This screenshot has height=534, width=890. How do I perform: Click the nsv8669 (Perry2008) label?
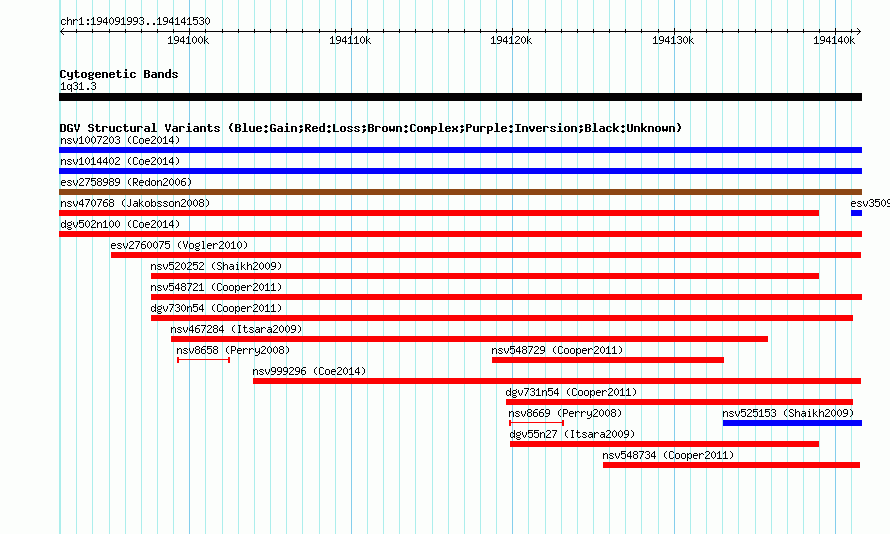(x=565, y=413)
